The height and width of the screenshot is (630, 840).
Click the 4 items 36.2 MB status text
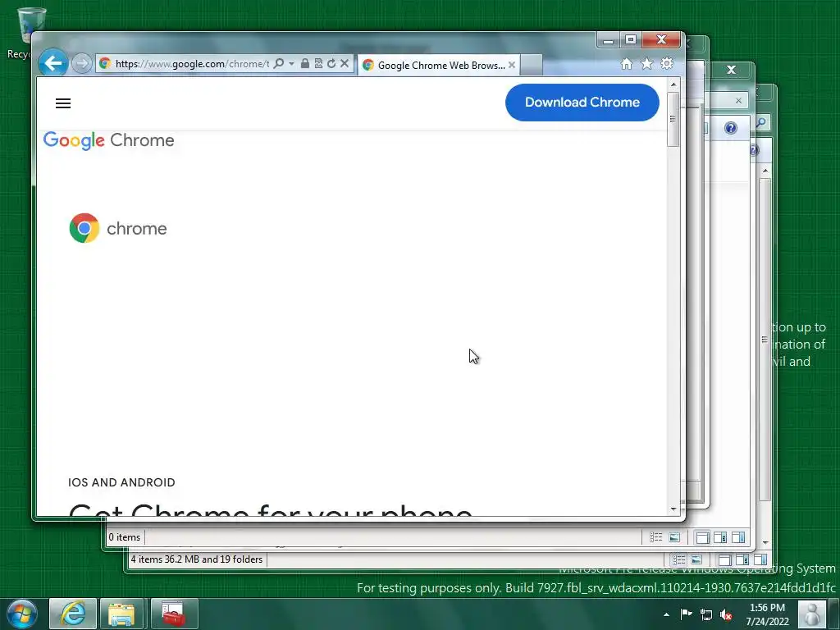coord(197,559)
